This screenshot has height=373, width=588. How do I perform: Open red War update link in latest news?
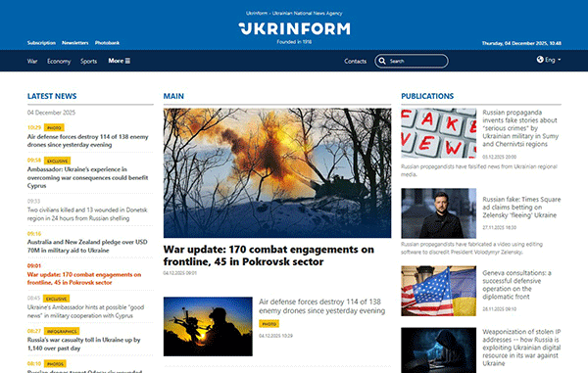coord(84,278)
